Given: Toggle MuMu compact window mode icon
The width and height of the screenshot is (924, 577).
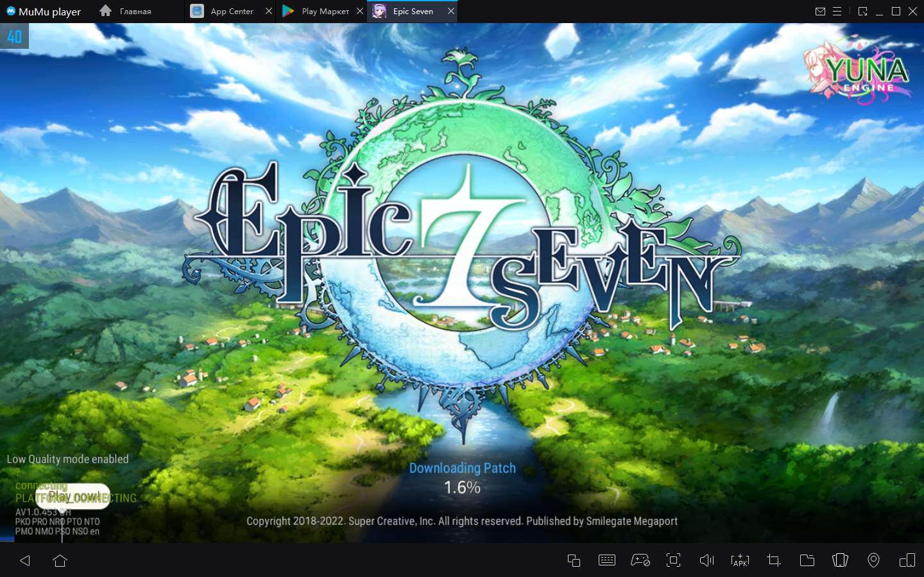Looking at the screenshot, I should point(862,12).
